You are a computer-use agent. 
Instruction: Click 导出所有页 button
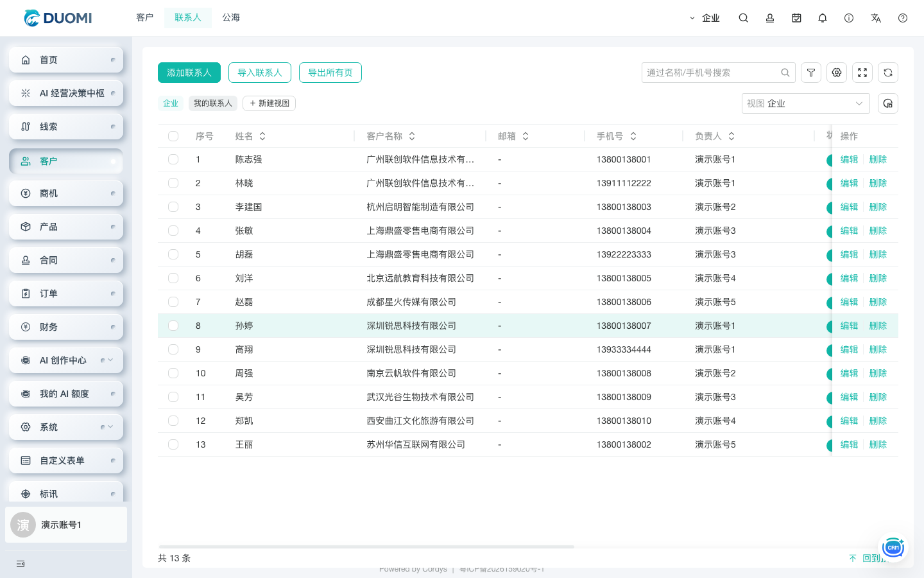click(x=330, y=73)
